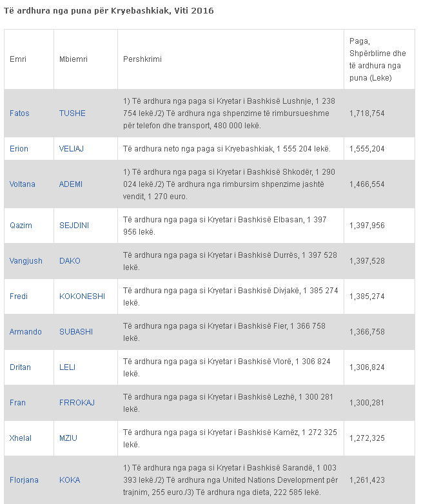The width and height of the screenshot is (421, 504).
Task: Select the VELIAJ surname link
Action: (x=72, y=149)
